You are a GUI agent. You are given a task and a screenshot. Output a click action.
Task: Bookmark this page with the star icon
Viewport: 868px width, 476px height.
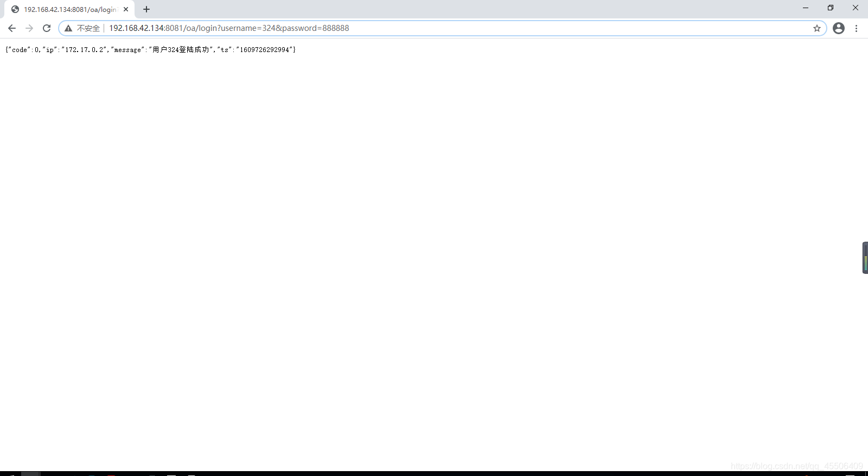pos(817,28)
